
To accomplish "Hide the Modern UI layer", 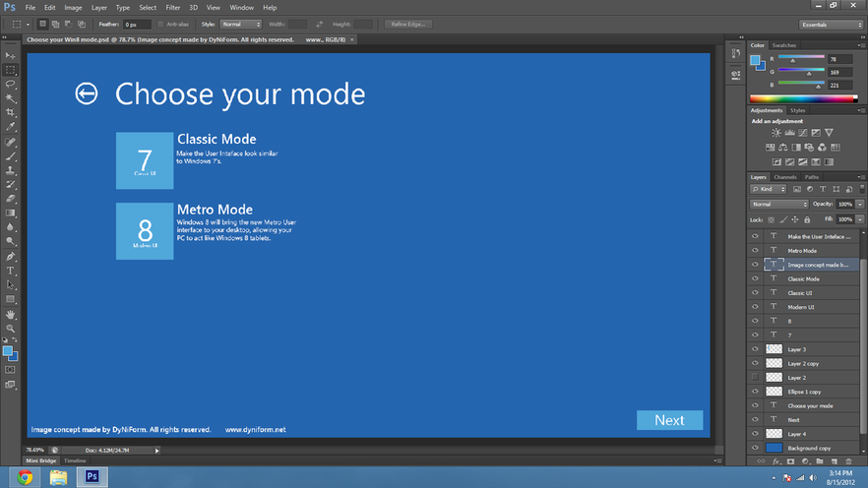I will [755, 307].
